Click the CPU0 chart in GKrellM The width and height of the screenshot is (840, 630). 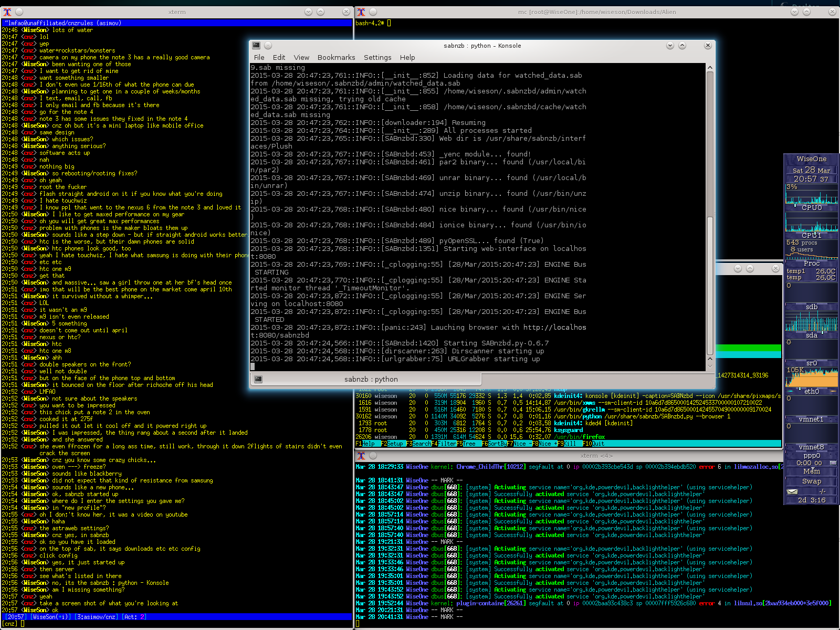(x=812, y=194)
